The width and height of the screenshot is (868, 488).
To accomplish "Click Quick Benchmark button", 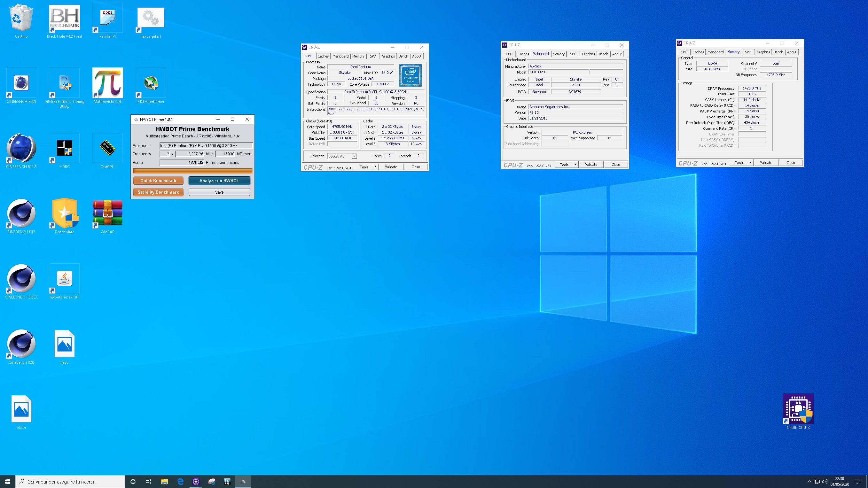I will pos(158,181).
